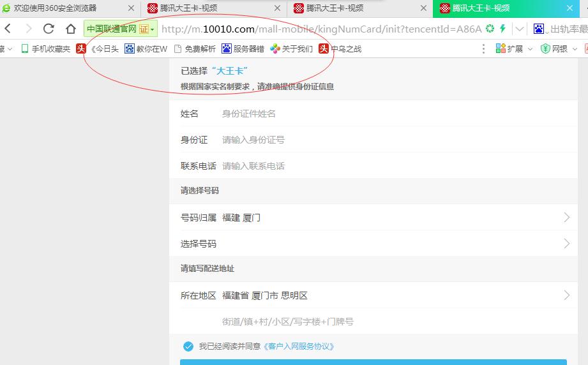Click the bookmarks bar vertical dots overflow
588x365 pixels.
[x=483, y=48]
